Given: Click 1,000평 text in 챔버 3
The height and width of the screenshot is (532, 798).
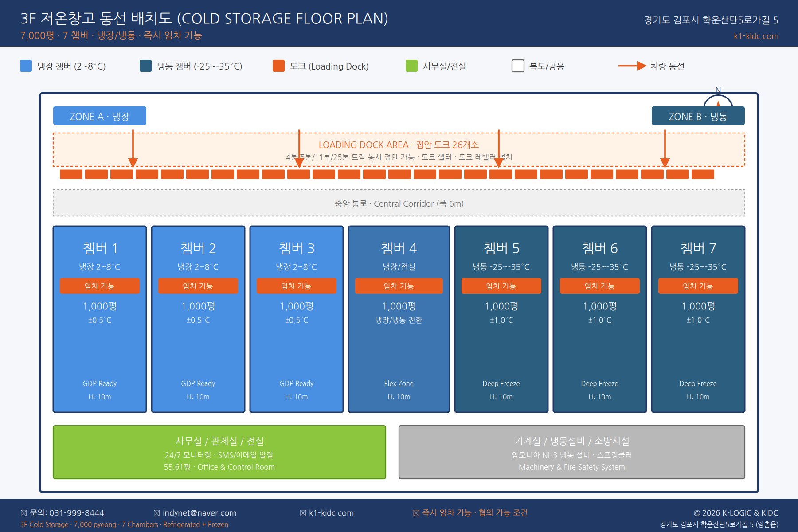Looking at the screenshot, I should (x=297, y=306).
